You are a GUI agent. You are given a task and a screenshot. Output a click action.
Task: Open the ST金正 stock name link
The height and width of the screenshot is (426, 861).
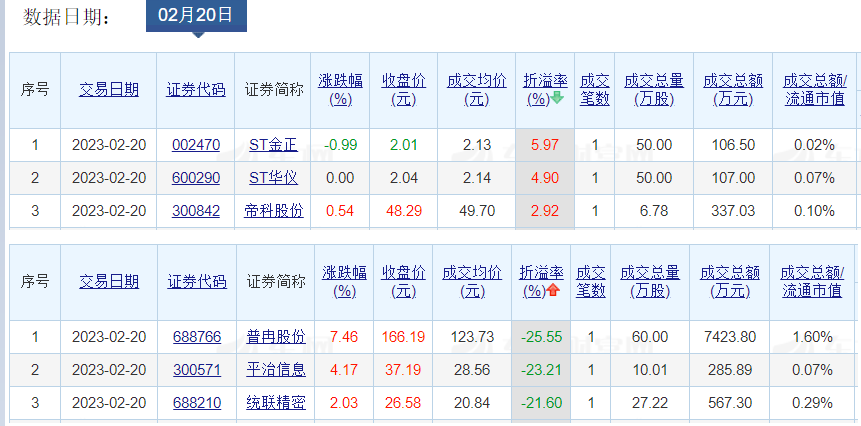[x=274, y=145]
